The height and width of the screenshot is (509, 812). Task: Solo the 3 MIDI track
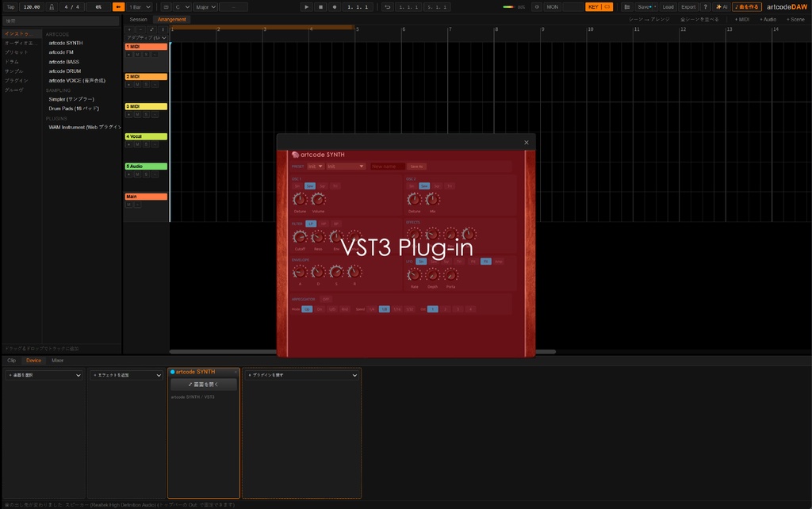pyautogui.click(x=146, y=114)
